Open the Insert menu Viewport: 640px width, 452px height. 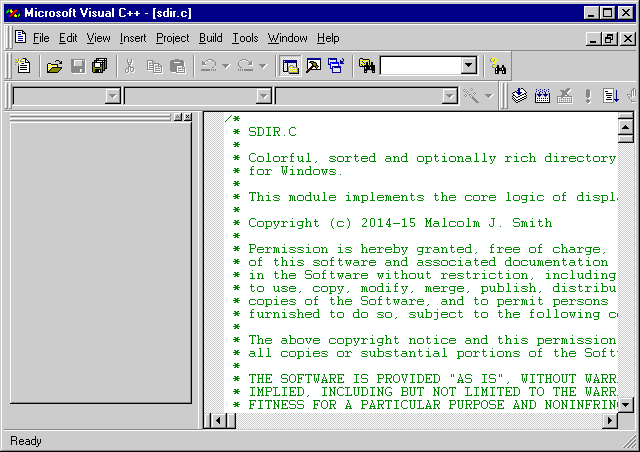(133, 38)
